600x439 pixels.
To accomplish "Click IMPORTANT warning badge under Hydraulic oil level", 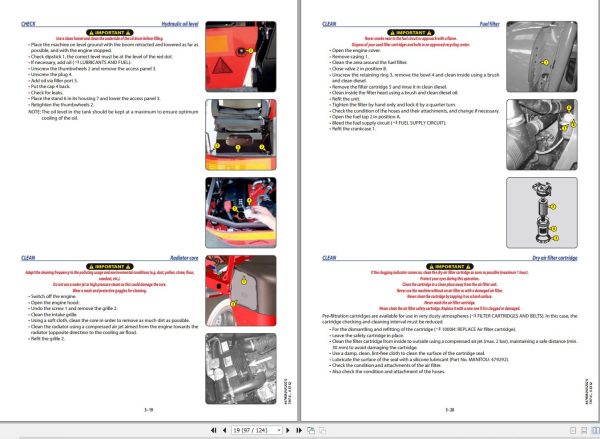I will pos(109,33).
